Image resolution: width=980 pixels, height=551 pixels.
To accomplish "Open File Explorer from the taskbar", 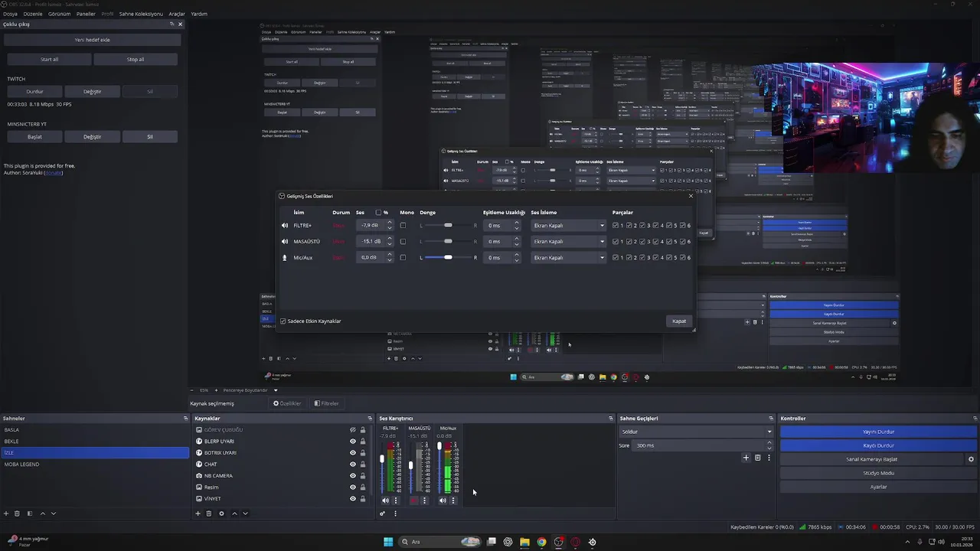I will pyautogui.click(x=524, y=542).
